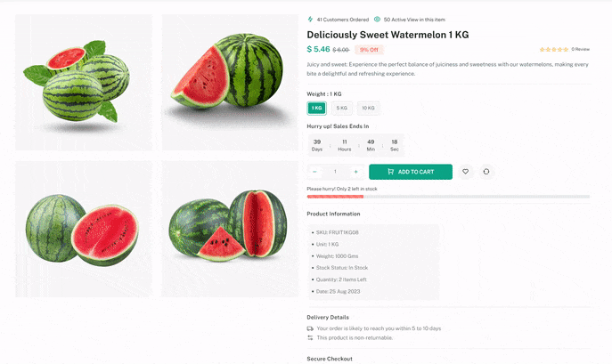Select the 5 KG weight option
This screenshot has width=612, height=364.
point(341,109)
